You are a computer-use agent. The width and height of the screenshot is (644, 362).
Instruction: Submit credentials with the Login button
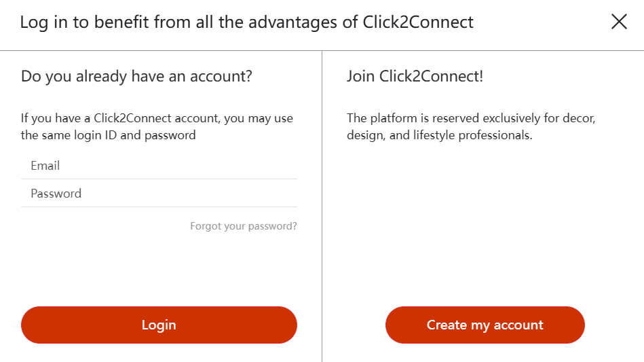[159, 325]
